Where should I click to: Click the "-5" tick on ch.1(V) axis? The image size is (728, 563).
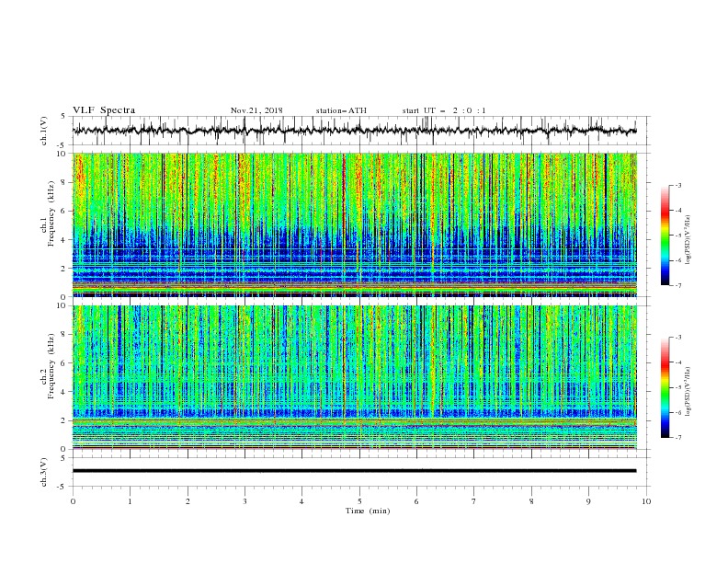[x=63, y=145]
